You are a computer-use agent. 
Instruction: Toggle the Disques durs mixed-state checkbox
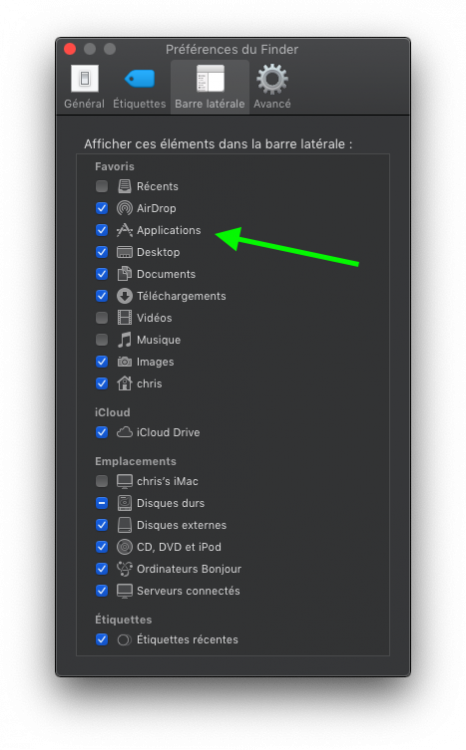coord(102,503)
